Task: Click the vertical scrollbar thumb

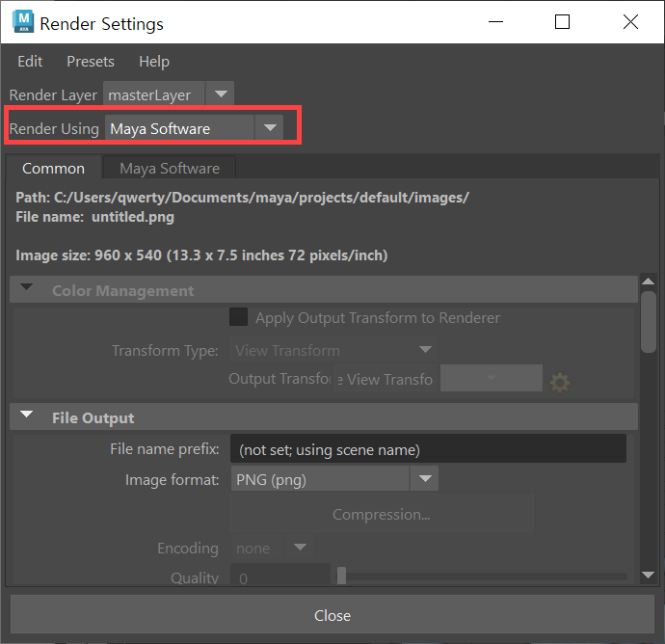Action: coord(649,322)
